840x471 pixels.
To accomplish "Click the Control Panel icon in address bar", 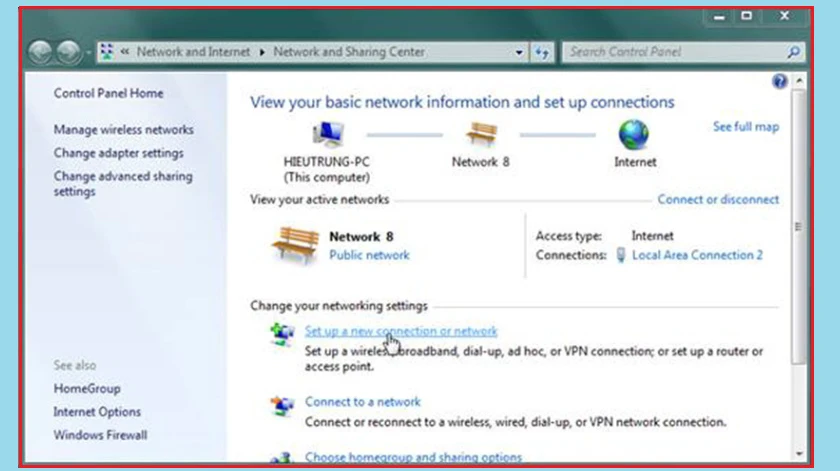I will click(x=107, y=51).
